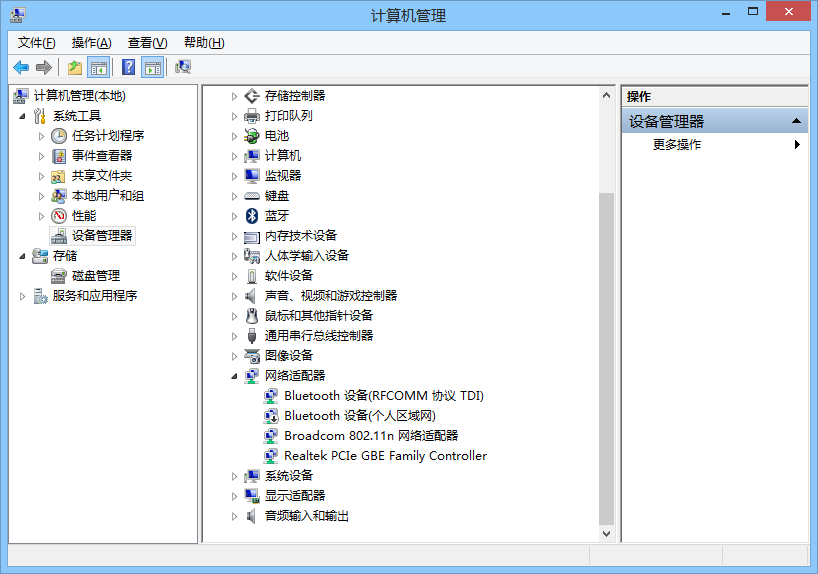Click the Scan for hardware changes icon
The image size is (818, 574).
coord(183,67)
